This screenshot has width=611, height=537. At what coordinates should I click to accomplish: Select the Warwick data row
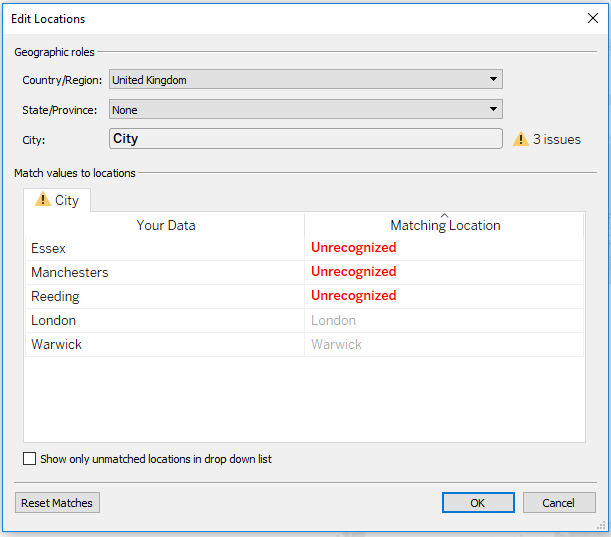(x=57, y=344)
